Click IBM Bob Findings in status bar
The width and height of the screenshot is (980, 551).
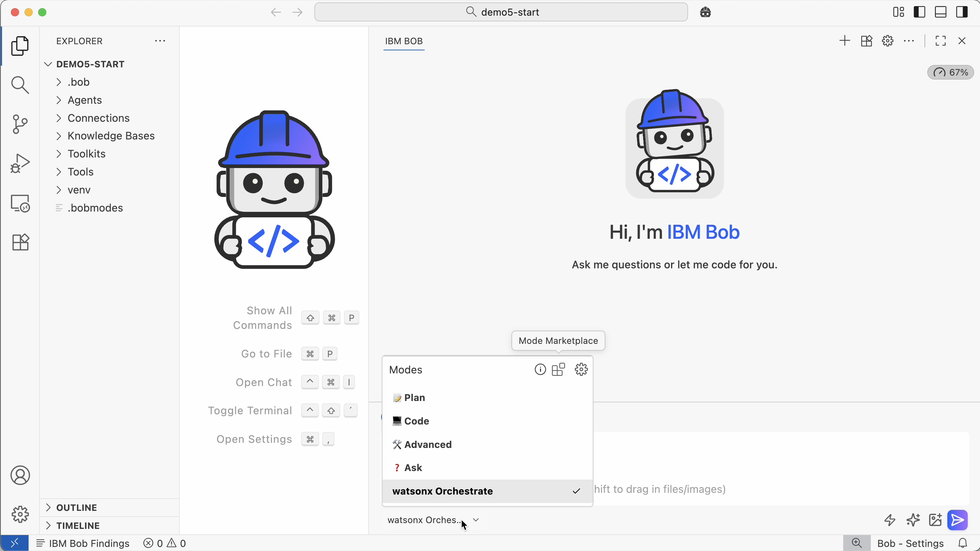tap(83, 544)
